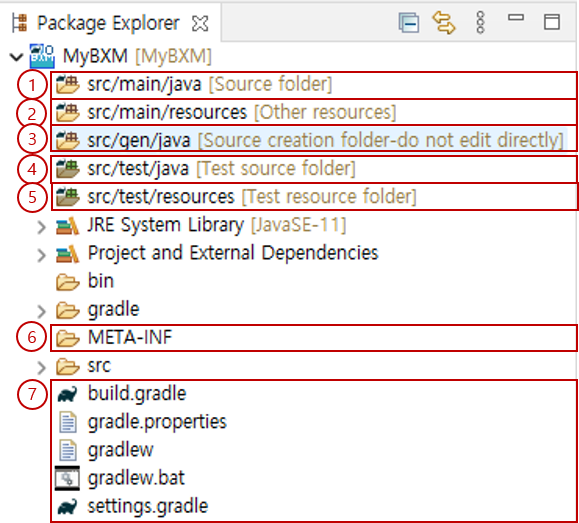Click the src/main/resources folder icon
The image size is (579, 523).
(67, 112)
